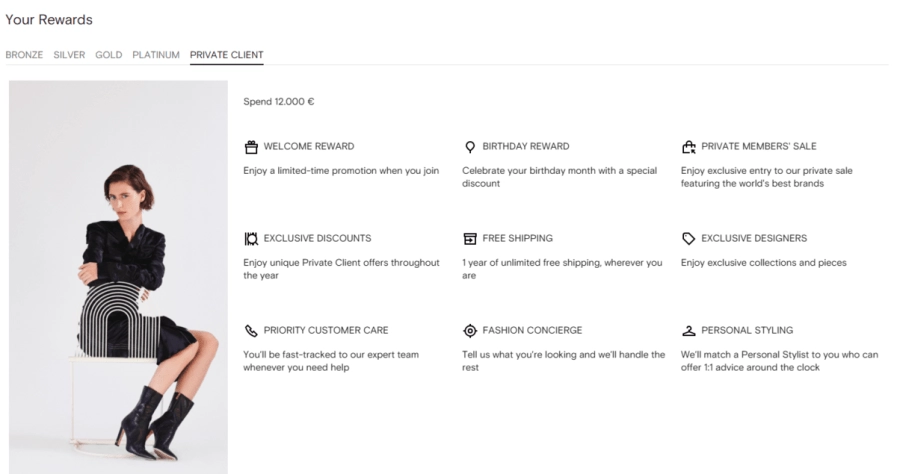
Task: View the Platinum tier tab
Action: click(156, 55)
